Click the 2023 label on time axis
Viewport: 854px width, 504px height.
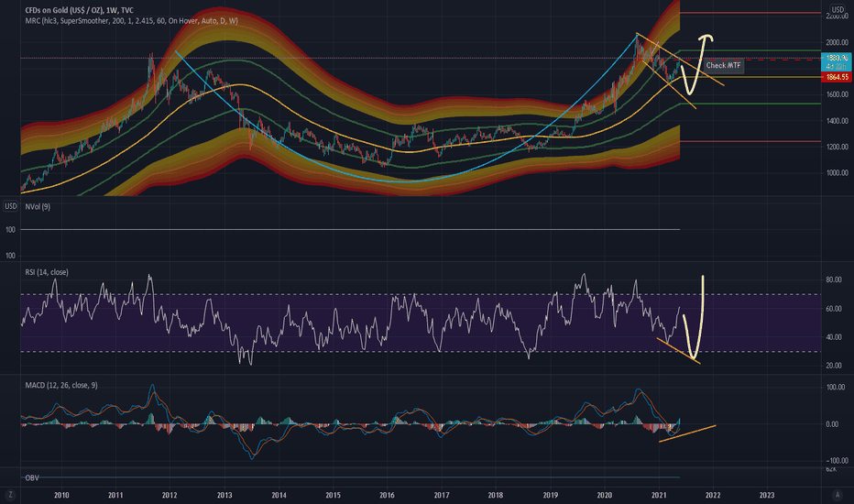[767, 495]
